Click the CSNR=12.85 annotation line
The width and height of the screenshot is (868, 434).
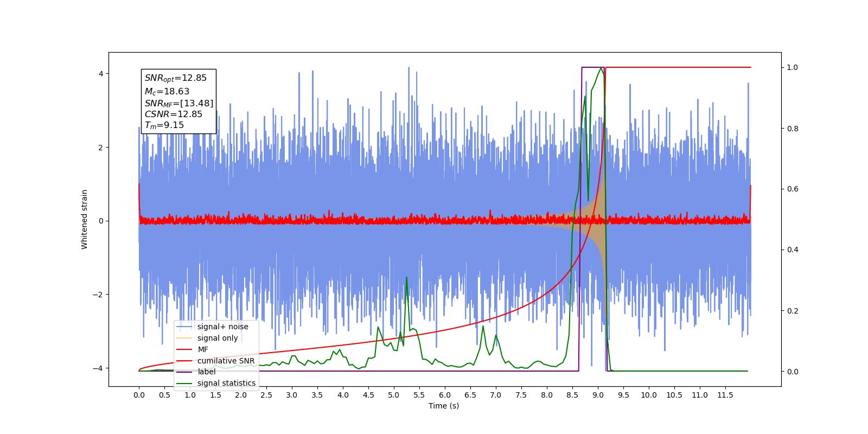[x=174, y=114]
